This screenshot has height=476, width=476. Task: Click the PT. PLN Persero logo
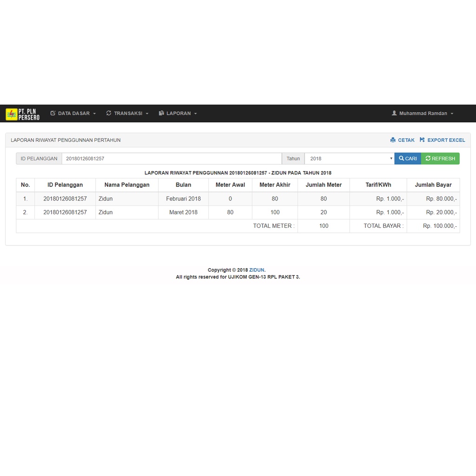23,114
